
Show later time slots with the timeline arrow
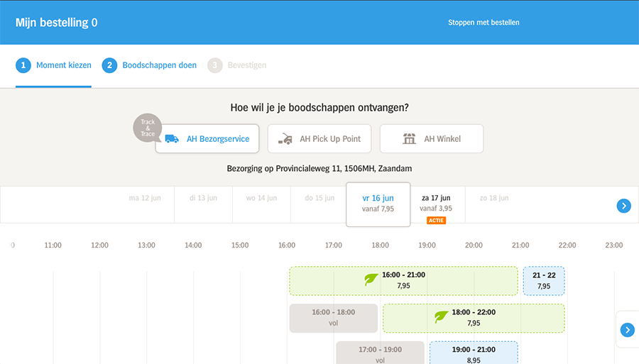coord(627,330)
